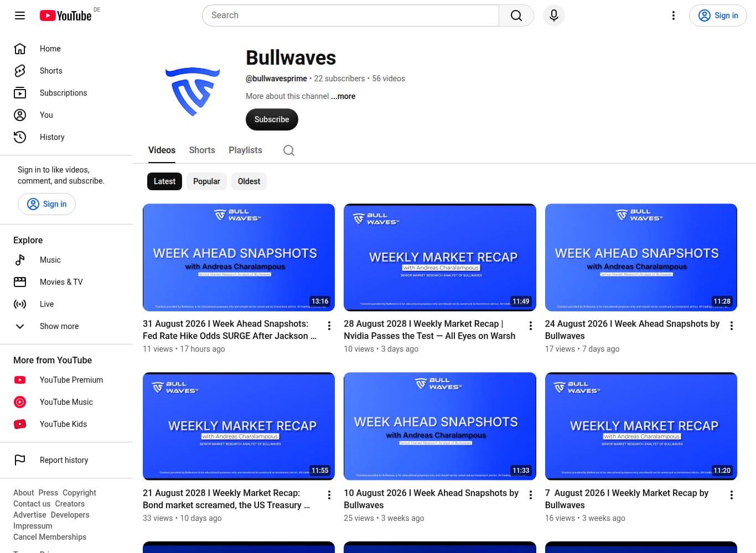The width and height of the screenshot is (756, 553).
Task: Open the hamburger guide menu
Action: (20, 15)
